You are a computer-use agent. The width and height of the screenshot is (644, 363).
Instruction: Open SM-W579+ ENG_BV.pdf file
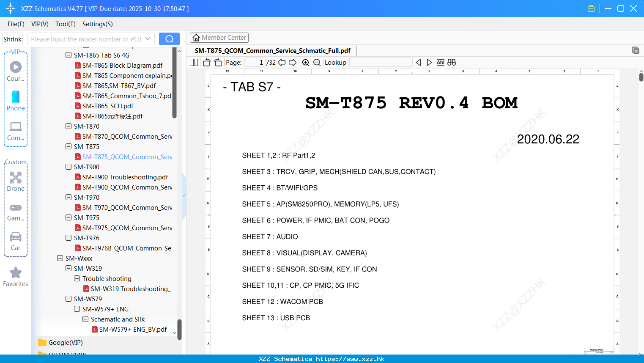point(133,329)
